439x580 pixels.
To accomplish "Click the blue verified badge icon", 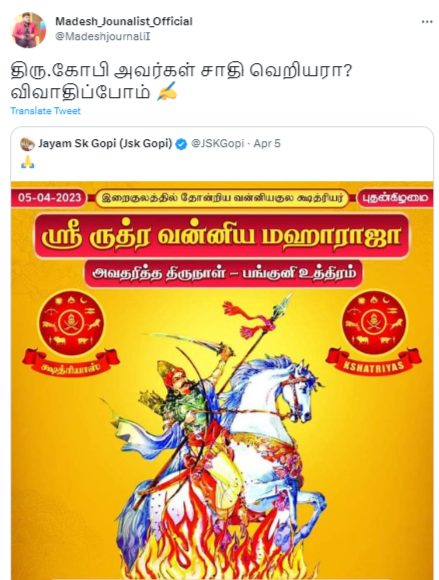I will click(x=181, y=144).
